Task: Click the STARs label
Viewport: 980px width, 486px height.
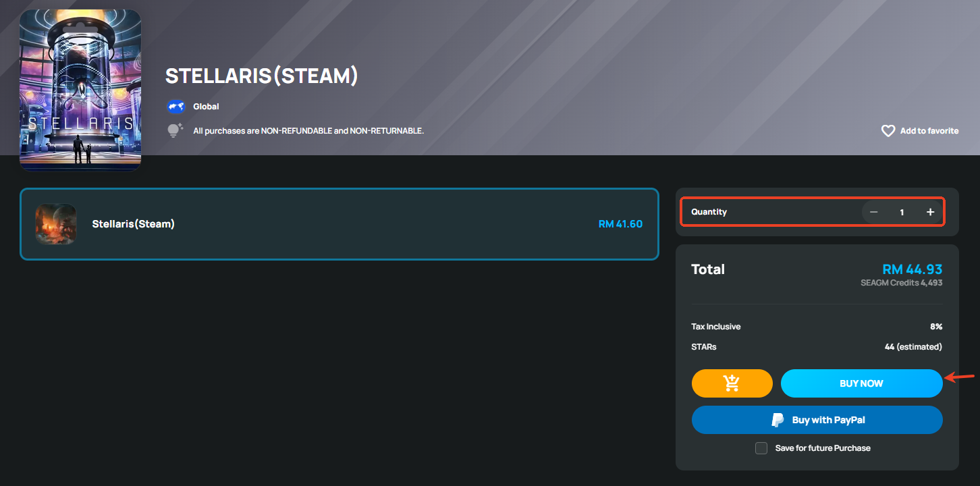Action: tap(704, 347)
